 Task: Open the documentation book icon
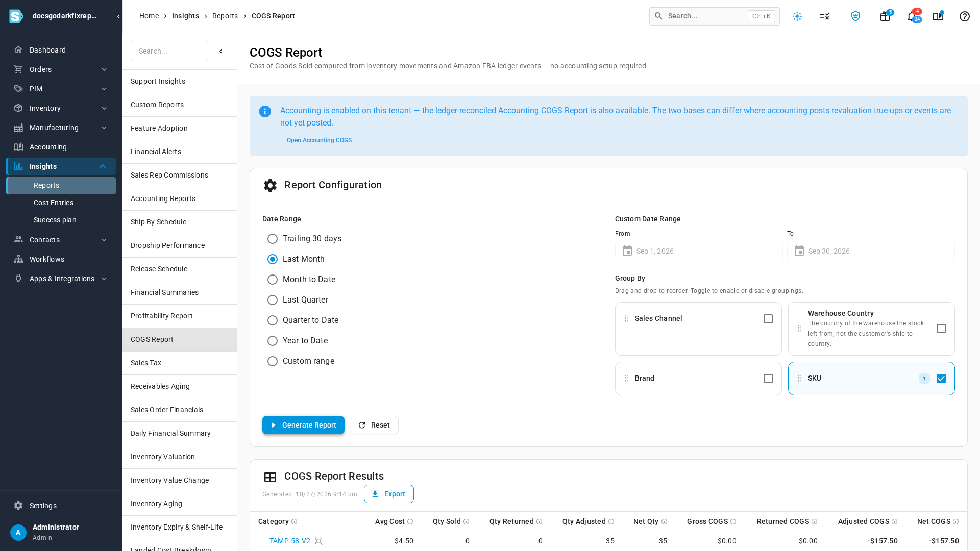(938, 16)
